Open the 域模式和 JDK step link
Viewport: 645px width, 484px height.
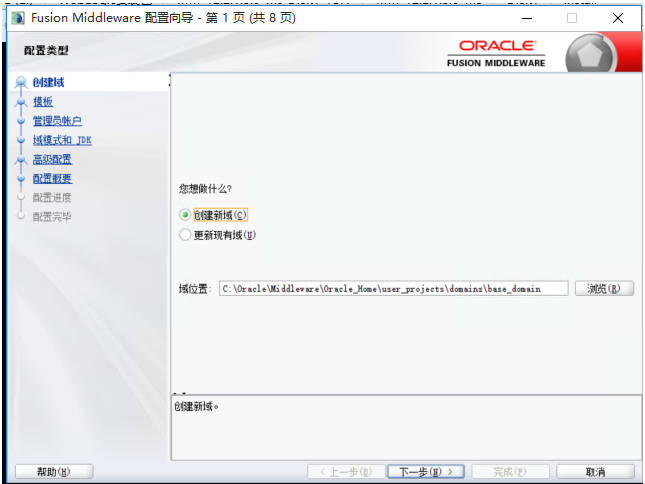tap(62, 140)
